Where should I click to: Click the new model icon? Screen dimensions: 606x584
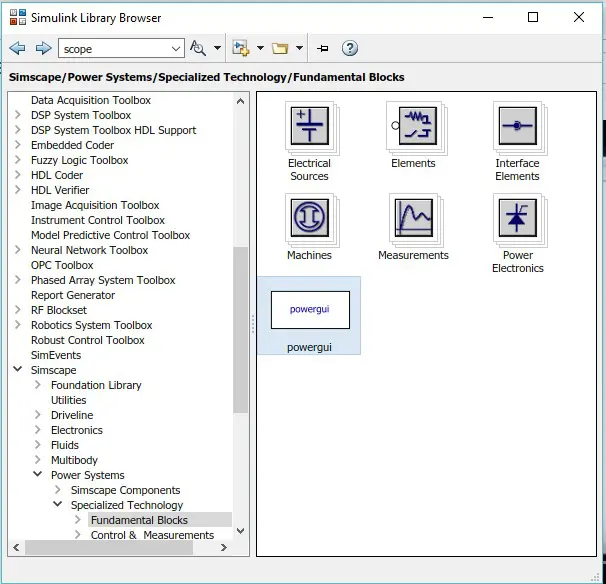click(240, 48)
